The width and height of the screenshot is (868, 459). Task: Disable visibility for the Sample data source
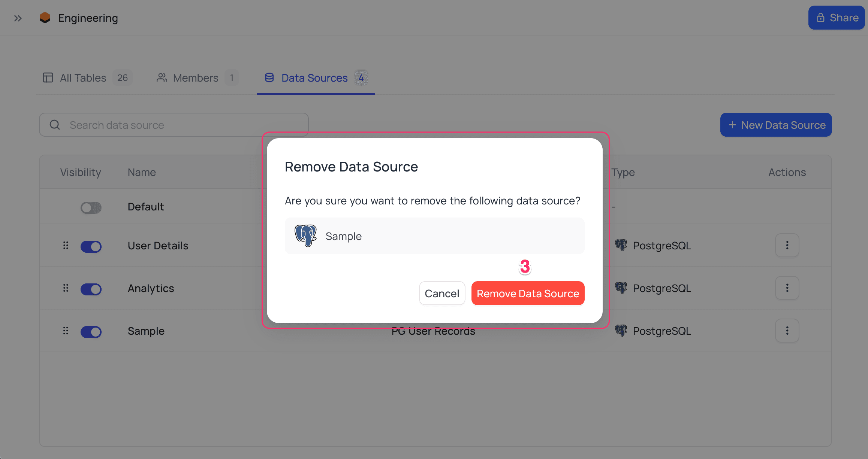pyautogui.click(x=91, y=332)
